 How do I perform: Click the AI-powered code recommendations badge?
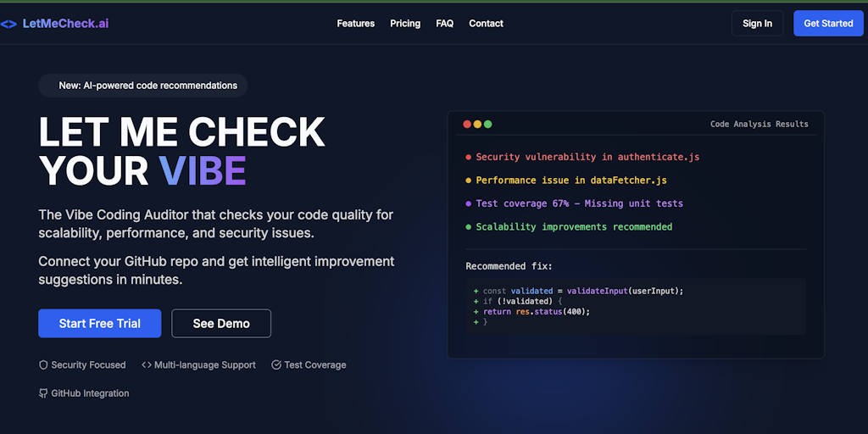(x=142, y=86)
